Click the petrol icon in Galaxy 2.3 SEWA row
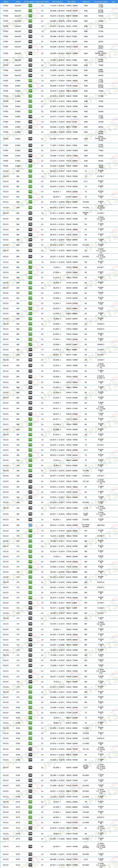The image size is (118, 868). point(30,21)
